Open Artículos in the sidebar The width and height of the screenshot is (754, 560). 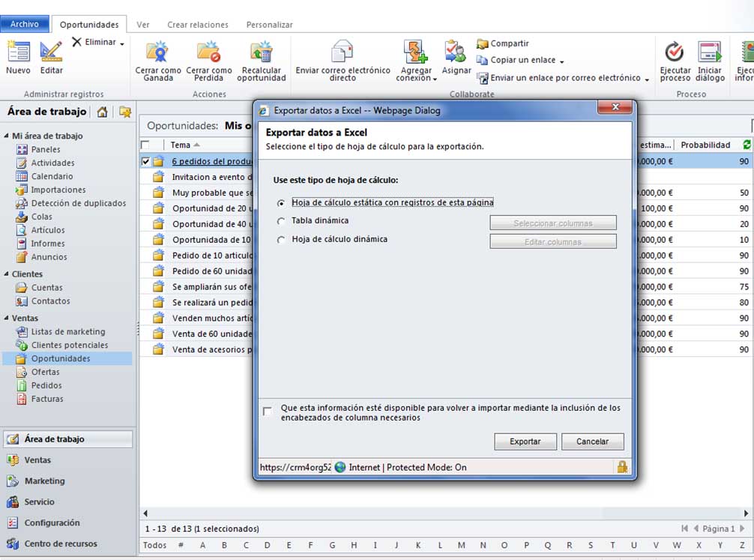48,230
